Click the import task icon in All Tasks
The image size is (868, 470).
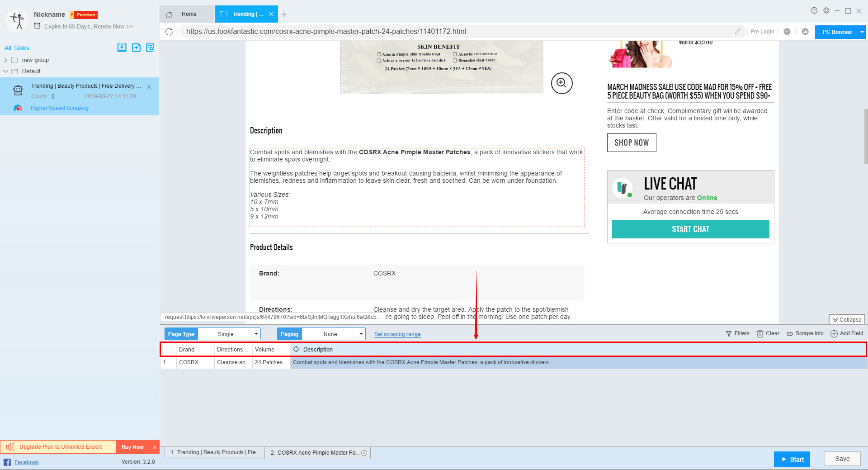coord(122,47)
